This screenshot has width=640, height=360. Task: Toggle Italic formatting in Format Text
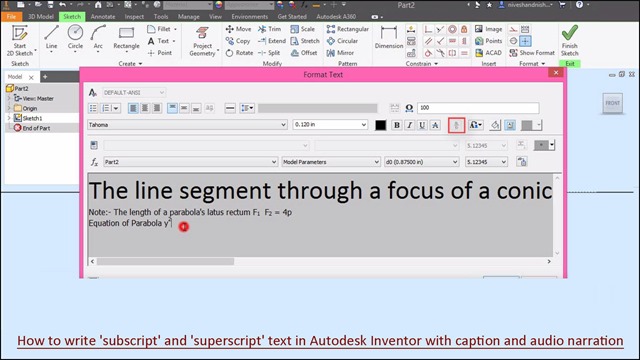tap(409, 125)
